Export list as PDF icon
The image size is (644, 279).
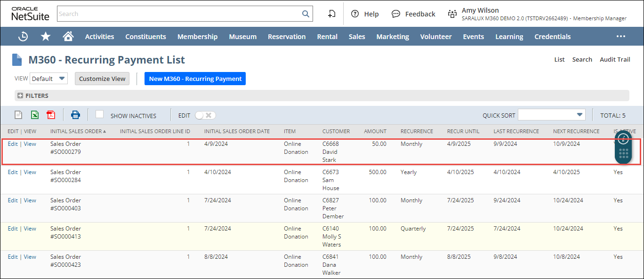(x=51, y=115)
